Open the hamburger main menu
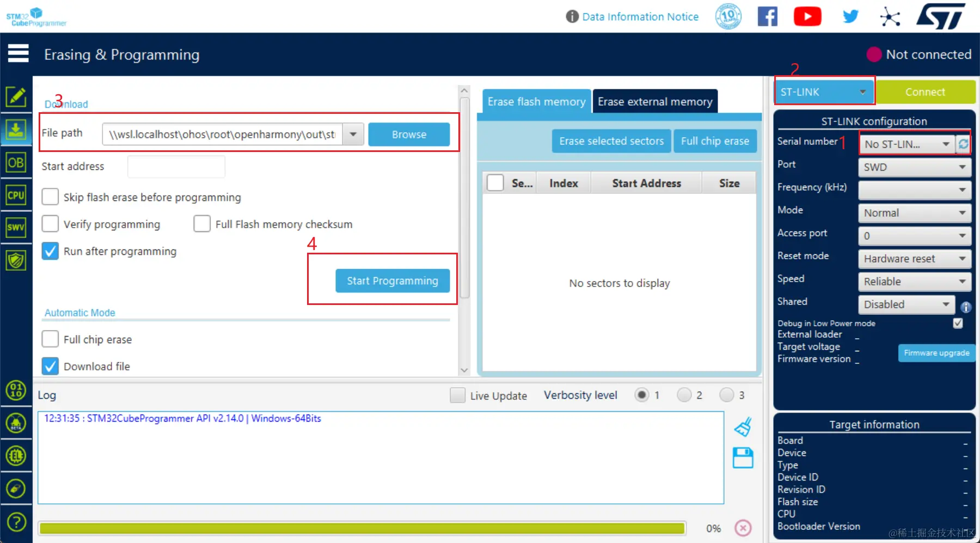Screen dimensions: 980x543 pyautogui.click(x=18, y=53)
